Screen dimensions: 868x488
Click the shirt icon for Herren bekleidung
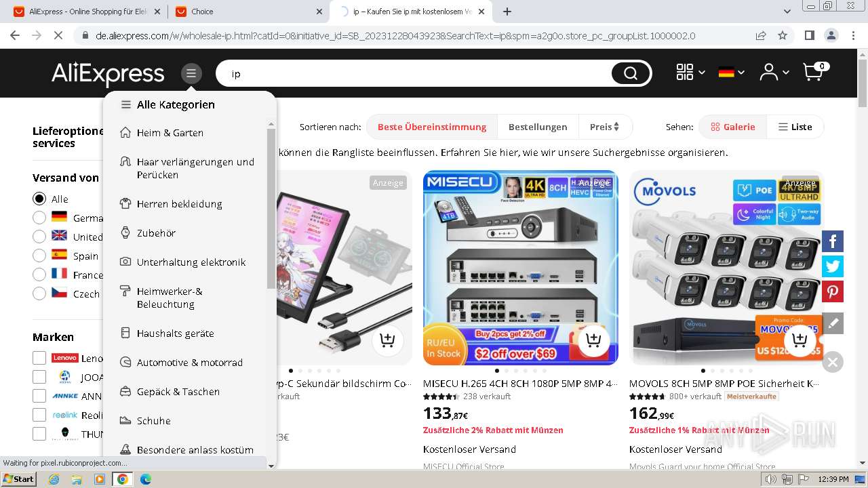(x=125, y=203)
